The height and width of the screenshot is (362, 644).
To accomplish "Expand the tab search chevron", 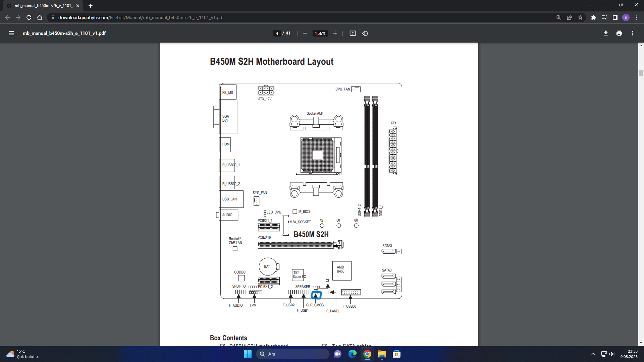I will pyautogui.click(x=590, y=5).
